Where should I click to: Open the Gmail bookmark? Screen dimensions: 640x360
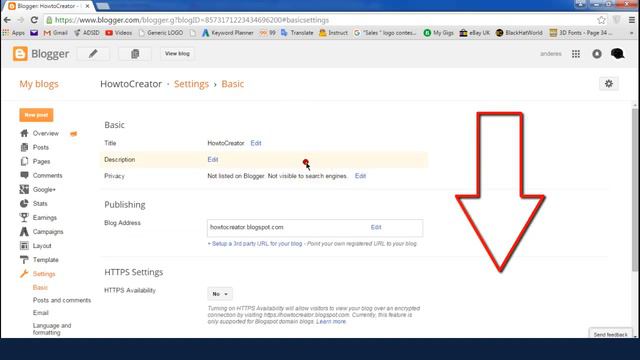[x=56, y=33]
